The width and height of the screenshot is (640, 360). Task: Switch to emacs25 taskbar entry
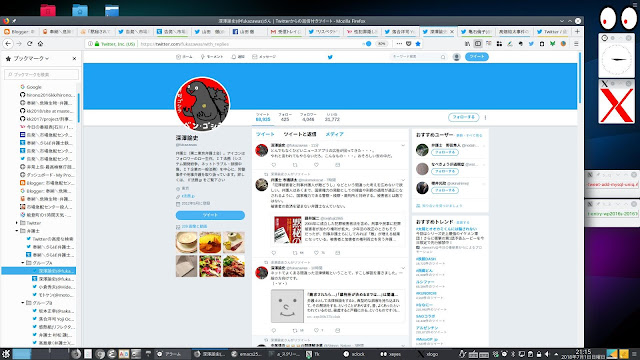(246, 354)
